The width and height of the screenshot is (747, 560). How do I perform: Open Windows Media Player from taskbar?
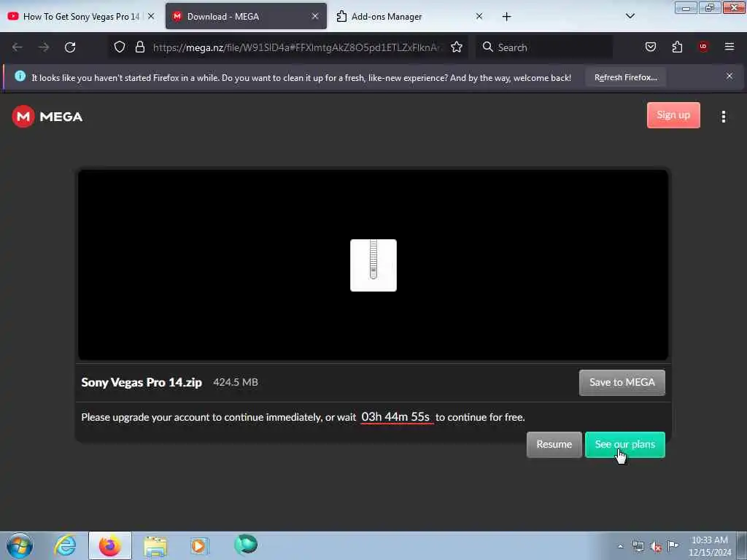[x=199, y=545]
